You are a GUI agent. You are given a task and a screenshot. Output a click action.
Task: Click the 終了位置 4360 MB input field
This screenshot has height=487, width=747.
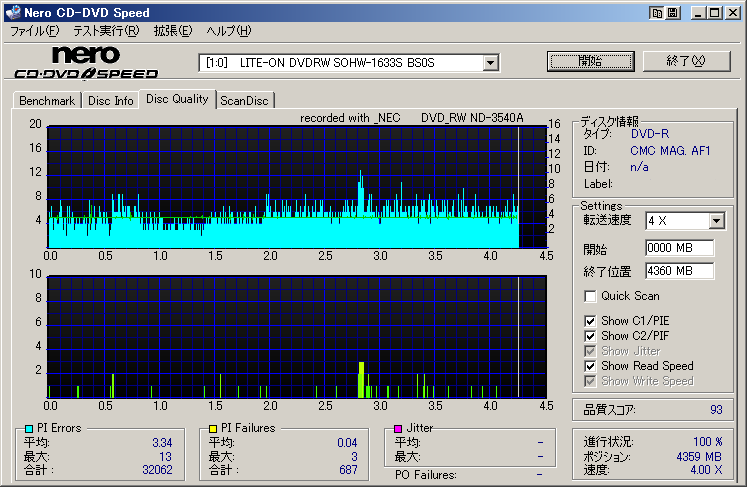679,271
